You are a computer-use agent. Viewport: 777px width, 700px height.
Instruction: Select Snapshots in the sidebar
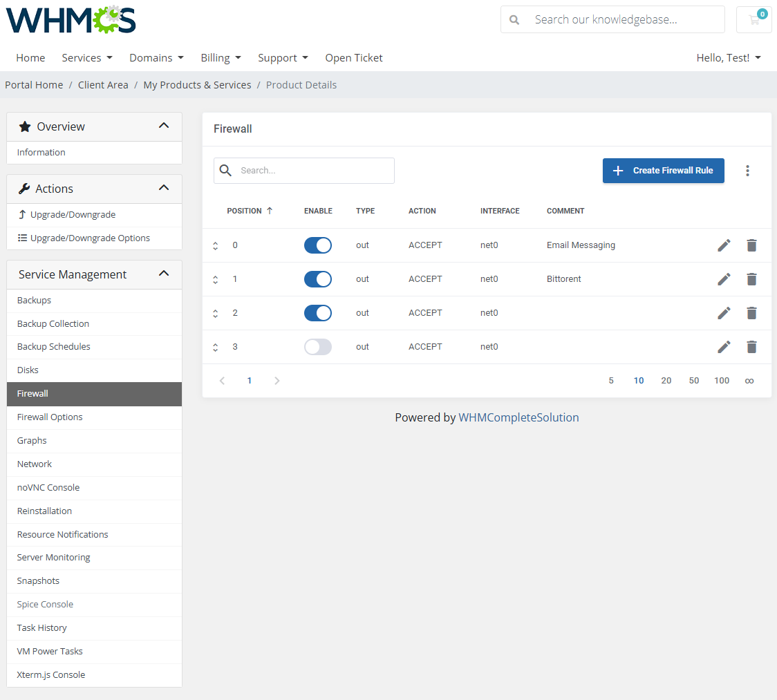click(x=94, y=581)
